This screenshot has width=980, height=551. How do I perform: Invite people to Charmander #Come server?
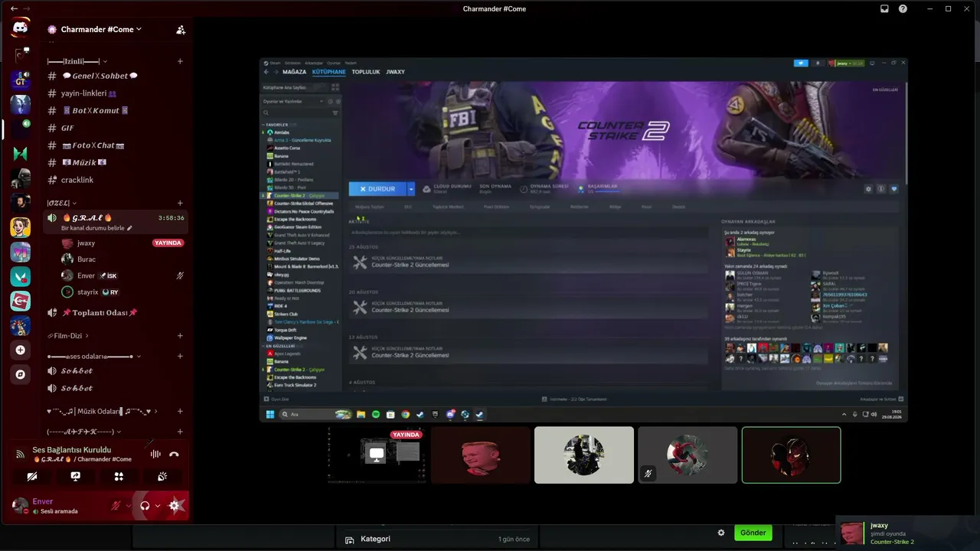pos(181,30)
